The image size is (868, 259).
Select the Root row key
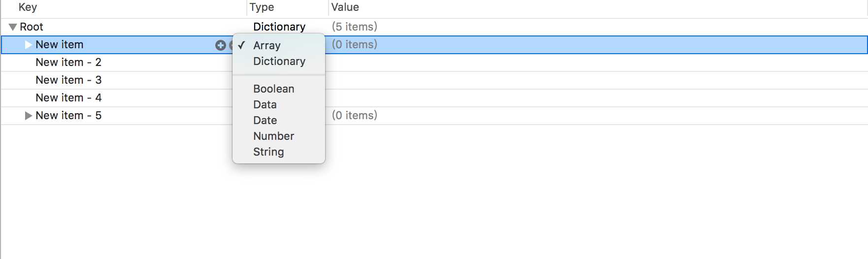point(32,27)
